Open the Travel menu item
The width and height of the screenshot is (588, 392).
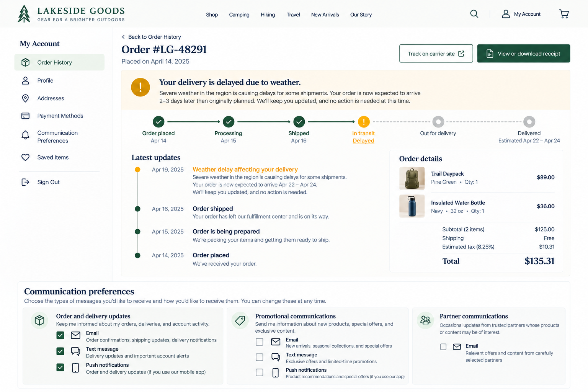point(293,15)
